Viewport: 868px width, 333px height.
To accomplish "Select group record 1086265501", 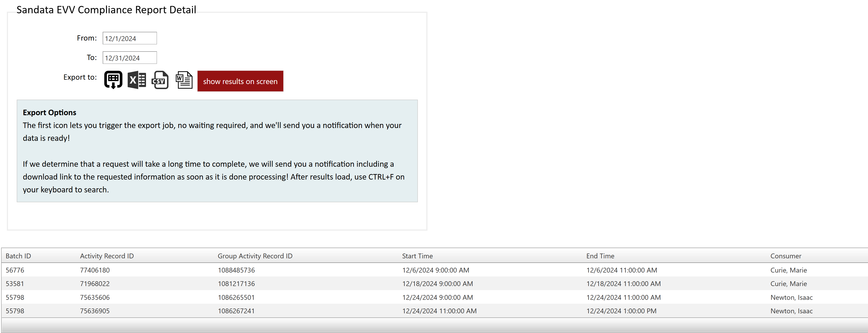I will click(236, 298).
